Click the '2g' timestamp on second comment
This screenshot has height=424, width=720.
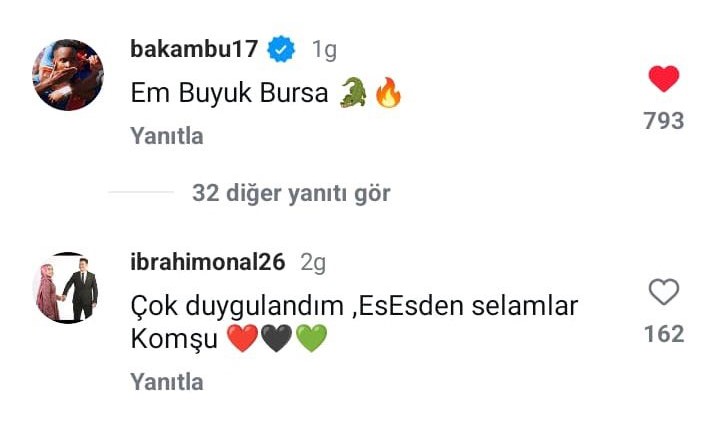tap(313, 263)
